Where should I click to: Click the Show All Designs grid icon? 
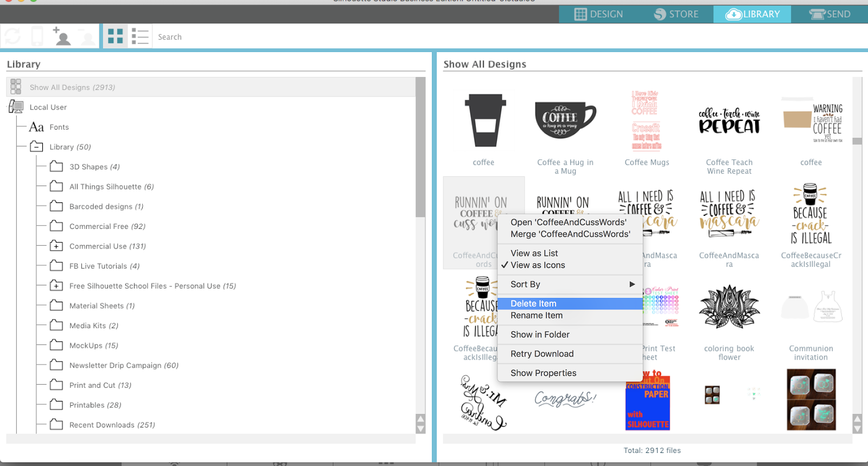(x=16, y=87)
